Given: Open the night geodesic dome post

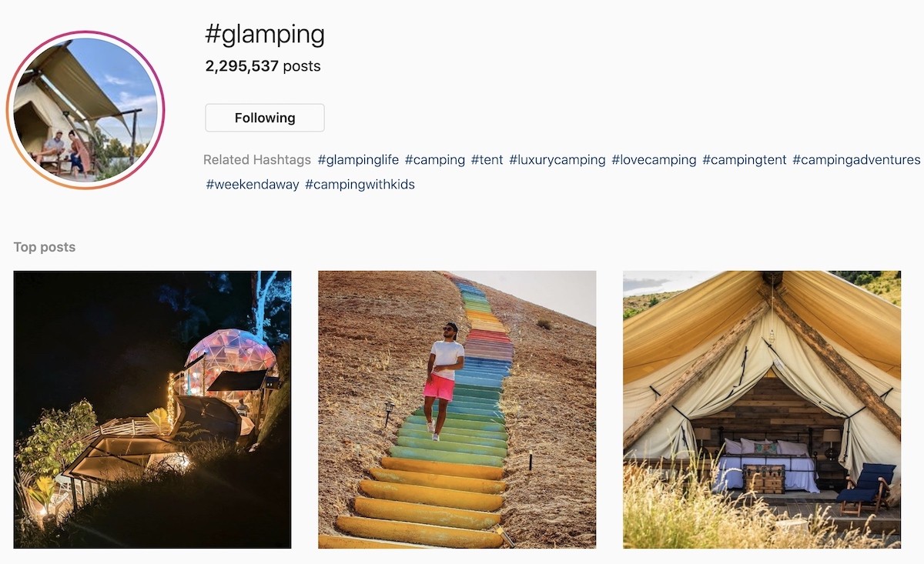Looking at the screenshot, I should (x=152, y=409).
